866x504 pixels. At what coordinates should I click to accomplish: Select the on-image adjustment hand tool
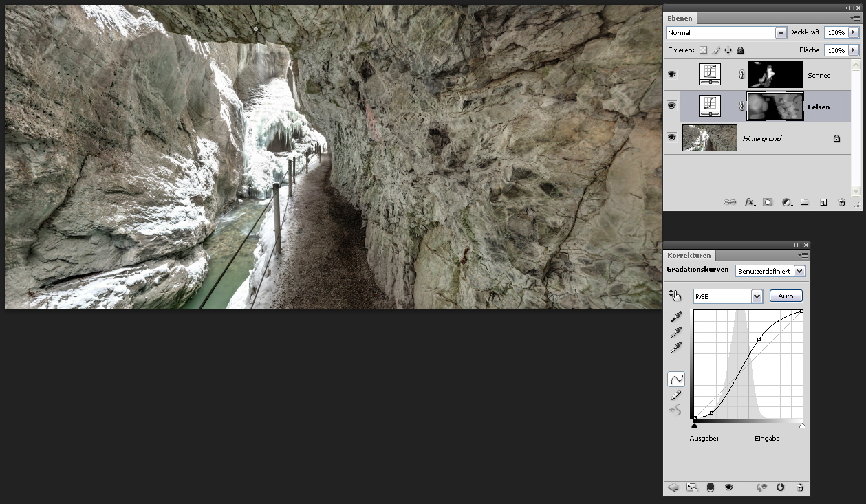pyautogui.click(x=675, y=296)
